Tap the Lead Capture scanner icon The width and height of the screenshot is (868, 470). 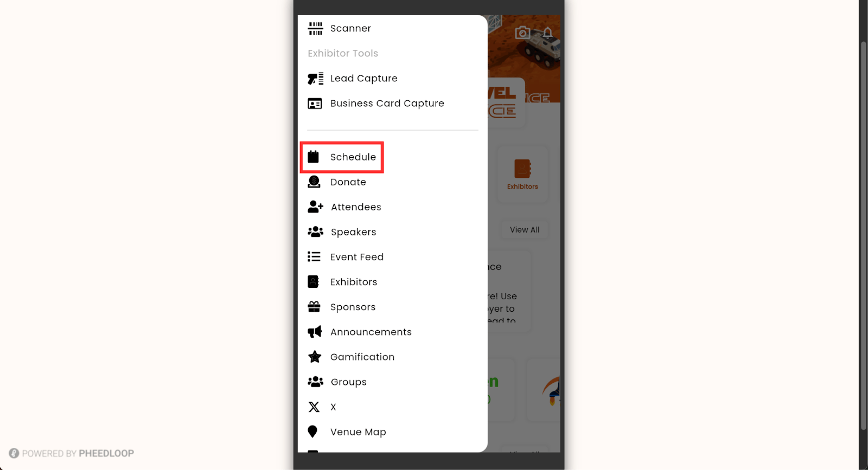click(x=315, y=79)
